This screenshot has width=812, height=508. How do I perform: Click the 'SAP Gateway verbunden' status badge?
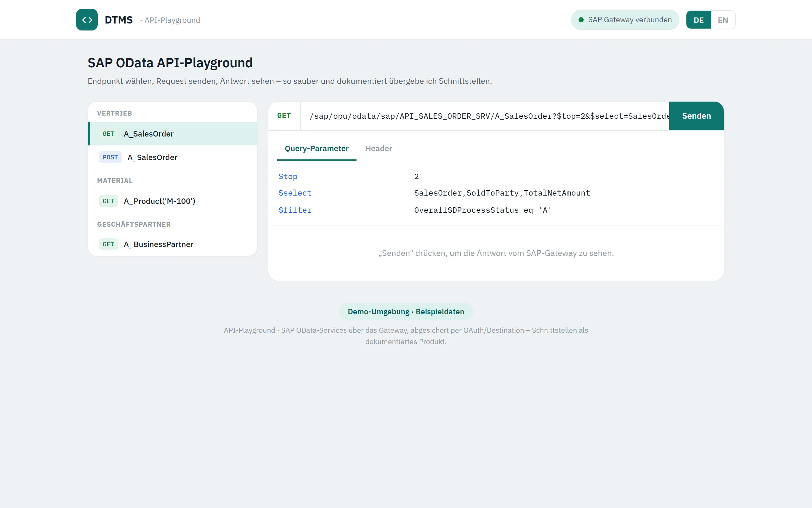click(625, 20)
